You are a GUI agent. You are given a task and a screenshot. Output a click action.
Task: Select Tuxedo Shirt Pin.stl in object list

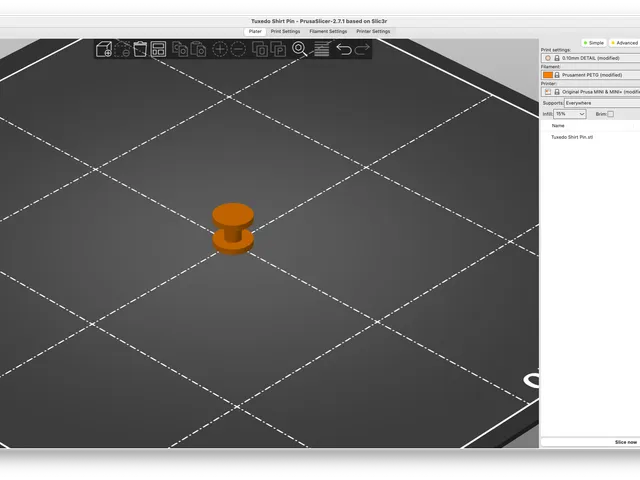coord(572,137)
